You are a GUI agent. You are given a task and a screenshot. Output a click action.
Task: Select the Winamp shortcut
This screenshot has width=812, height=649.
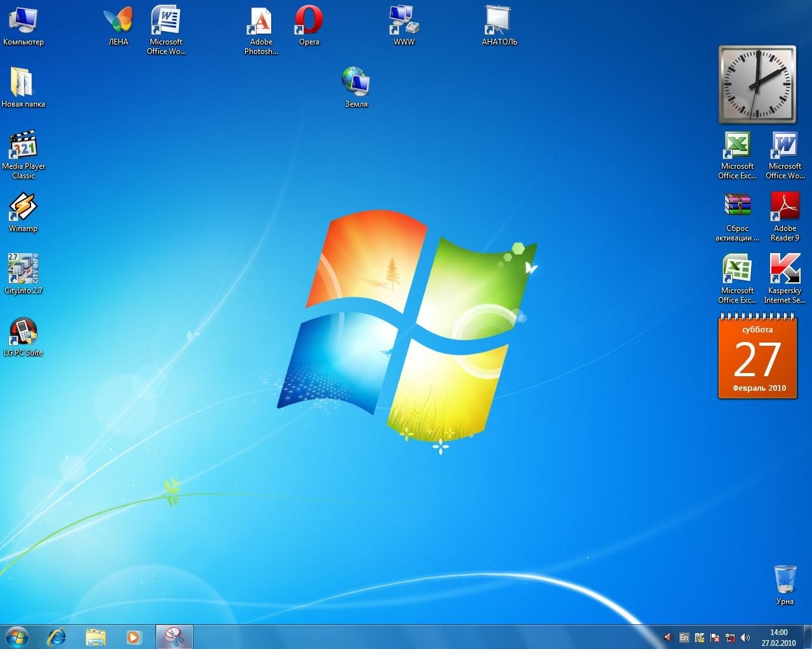(x=23, y=212)
